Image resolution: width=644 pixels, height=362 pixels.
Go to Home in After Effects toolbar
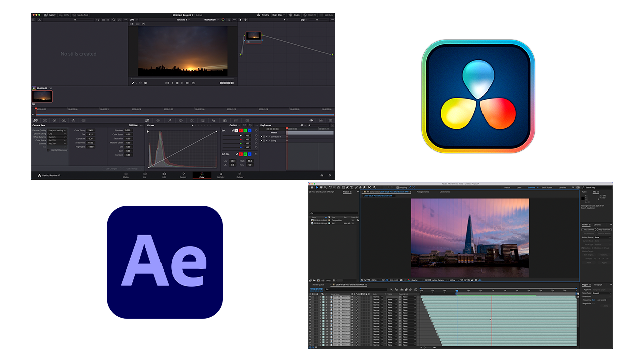[x=312, y=187]
